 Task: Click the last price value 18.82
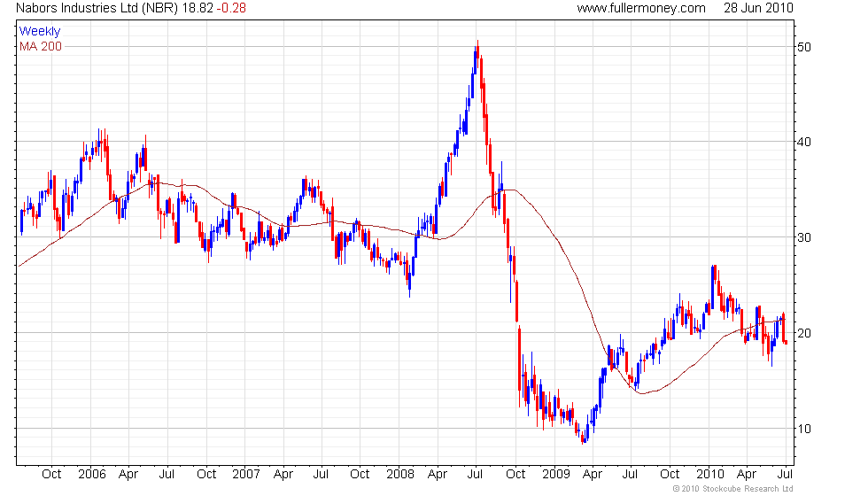(x=198, y=8)
